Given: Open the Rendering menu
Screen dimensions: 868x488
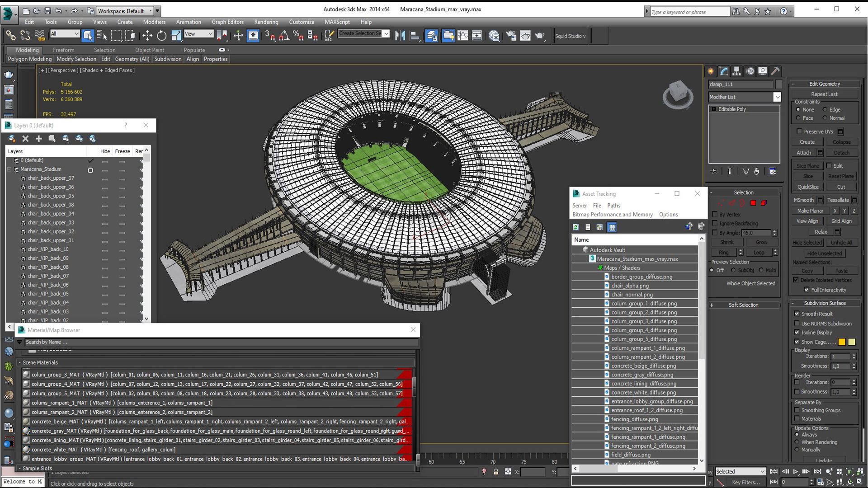Looking at the screenshot, I should click(266, 22).
